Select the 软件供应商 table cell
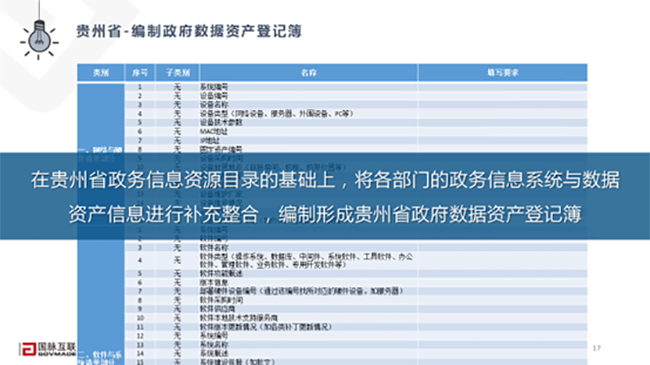Image resolution: width=650 pixels, height=365 pixels. tap(308, 309)
